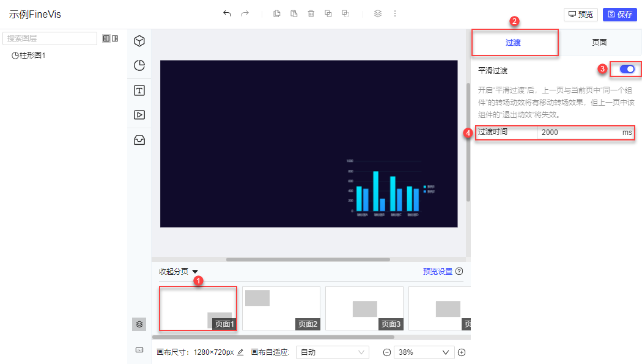The height and width of the screenshot is (364, 642).
Task: Zoom in canvas with plus icon
Action: (462, 352)
